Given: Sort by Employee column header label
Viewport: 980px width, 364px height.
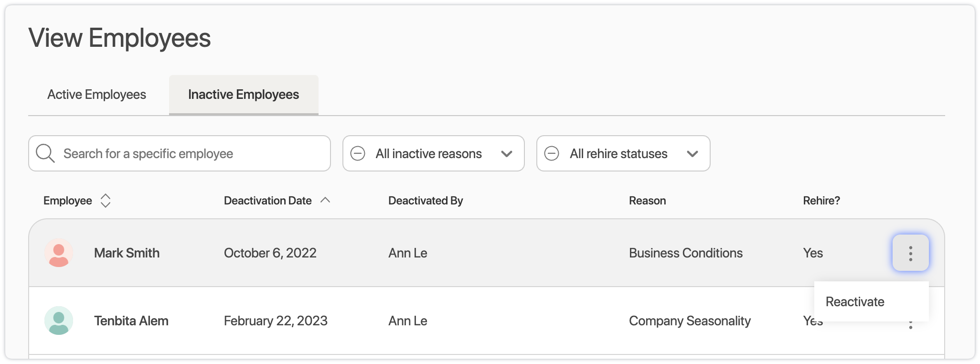Looking at the screenshot, I should click(68, 201).
